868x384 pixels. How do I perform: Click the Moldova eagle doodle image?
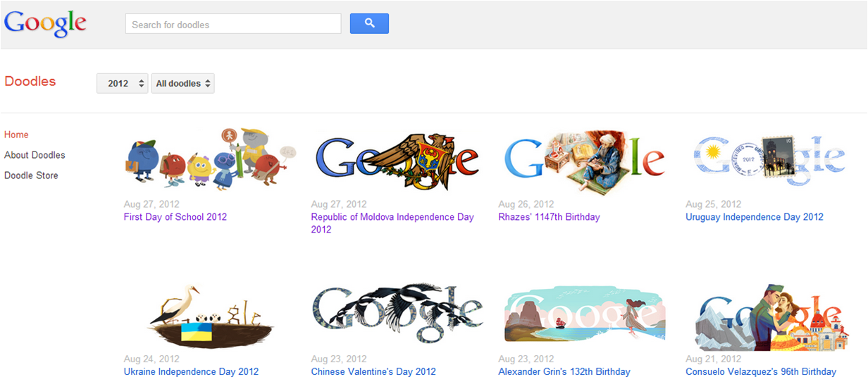coord(397,162)
